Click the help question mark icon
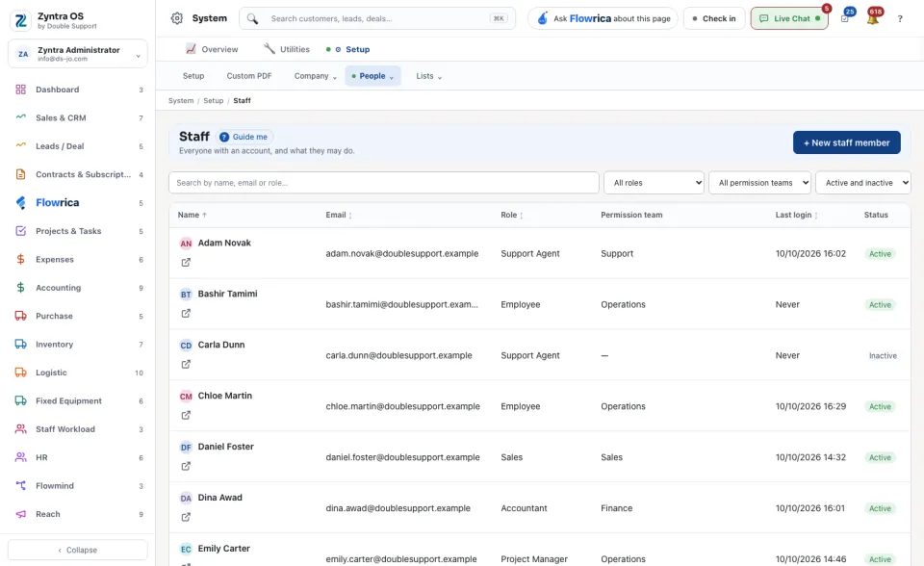Image resolution: width=924 pixels, height=566 pixels. 900,19
